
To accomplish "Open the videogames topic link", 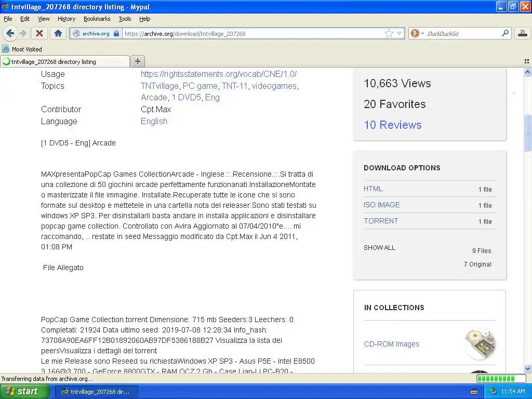I will [x=274, y=86].
